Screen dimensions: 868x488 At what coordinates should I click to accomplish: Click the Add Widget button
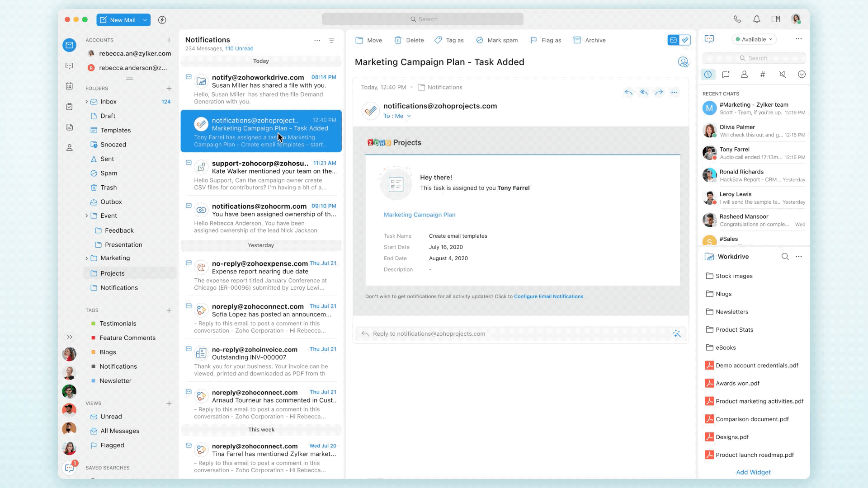[753, 472]
